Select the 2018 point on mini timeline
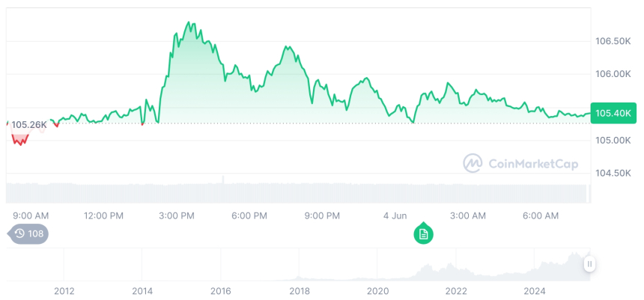Screen dimensions: 644x300 pos(300,291)
